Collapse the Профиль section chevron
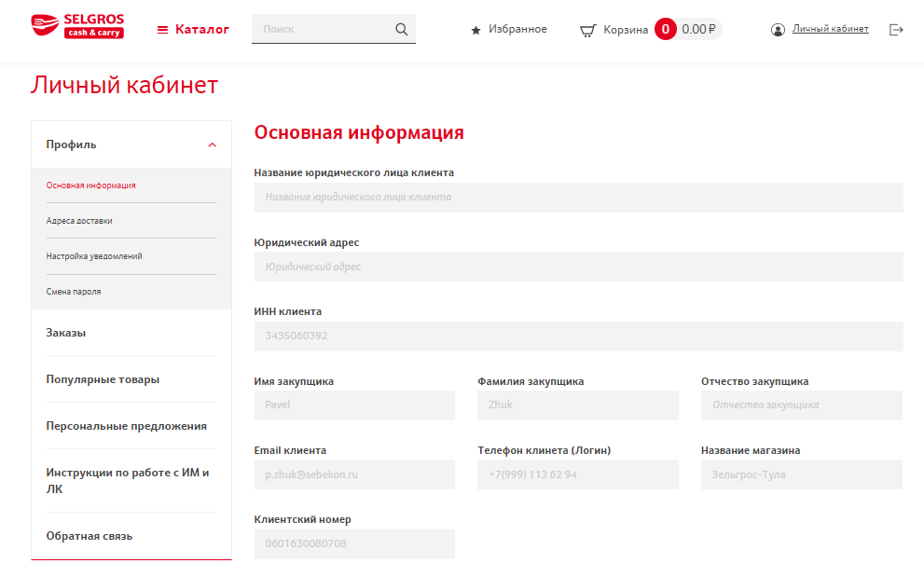The width and height of the screenshot is (924, 577). [x=213, y=144]
